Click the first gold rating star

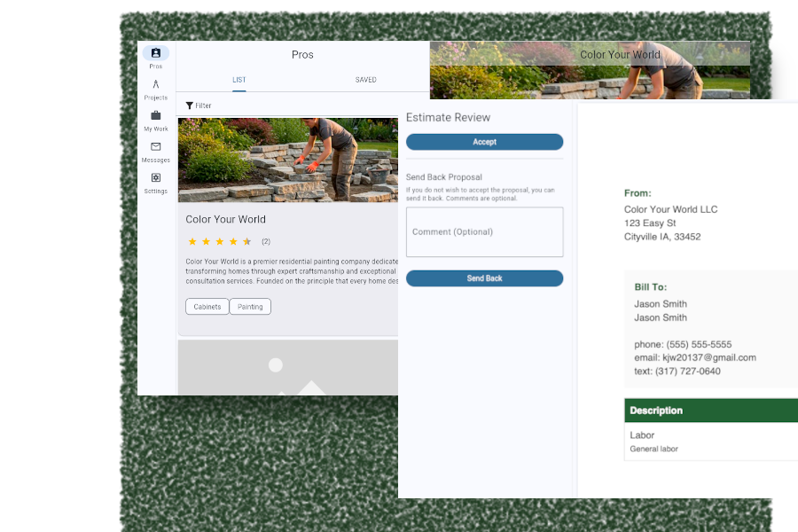click(x=192, y=240)
